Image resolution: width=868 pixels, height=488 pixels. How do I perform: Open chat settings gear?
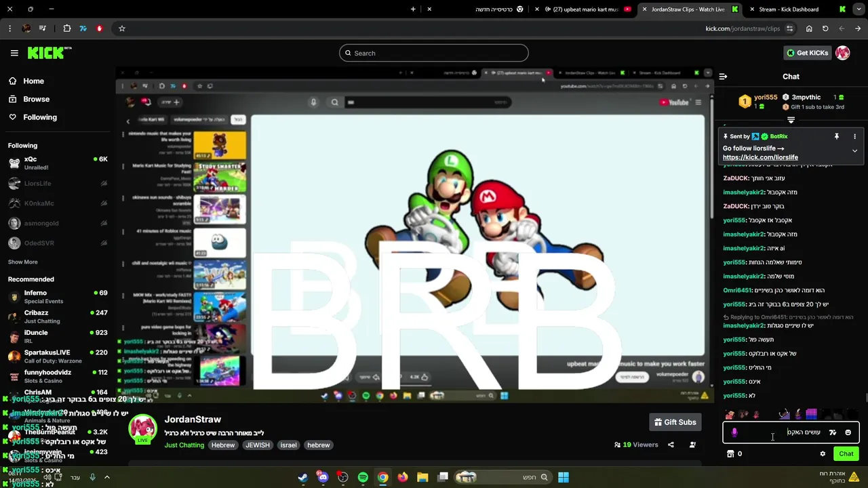[x=823, y=454]
